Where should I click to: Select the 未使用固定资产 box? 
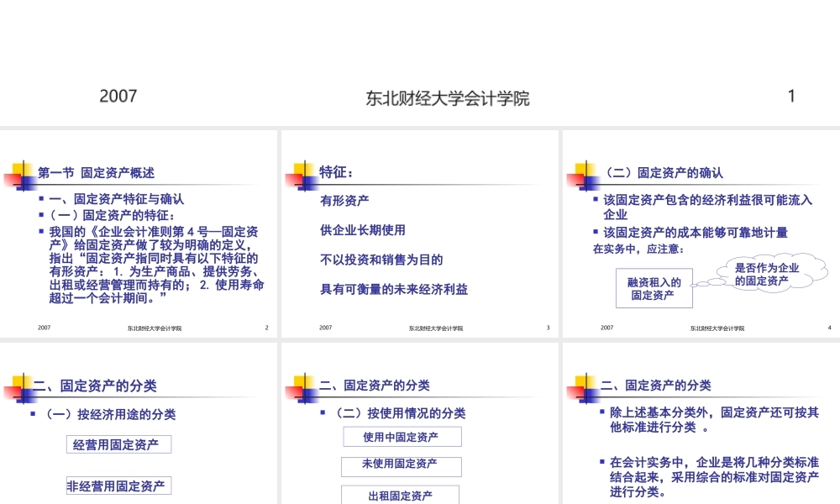click(401, 466)
